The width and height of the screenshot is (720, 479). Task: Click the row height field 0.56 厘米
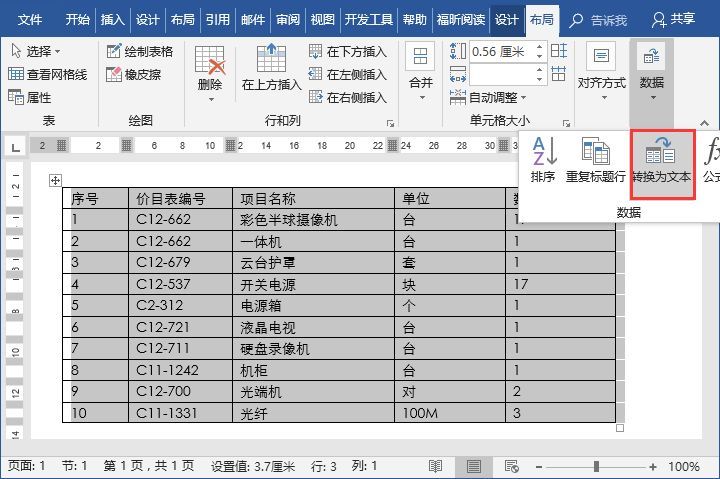click(x=501, y=51)
